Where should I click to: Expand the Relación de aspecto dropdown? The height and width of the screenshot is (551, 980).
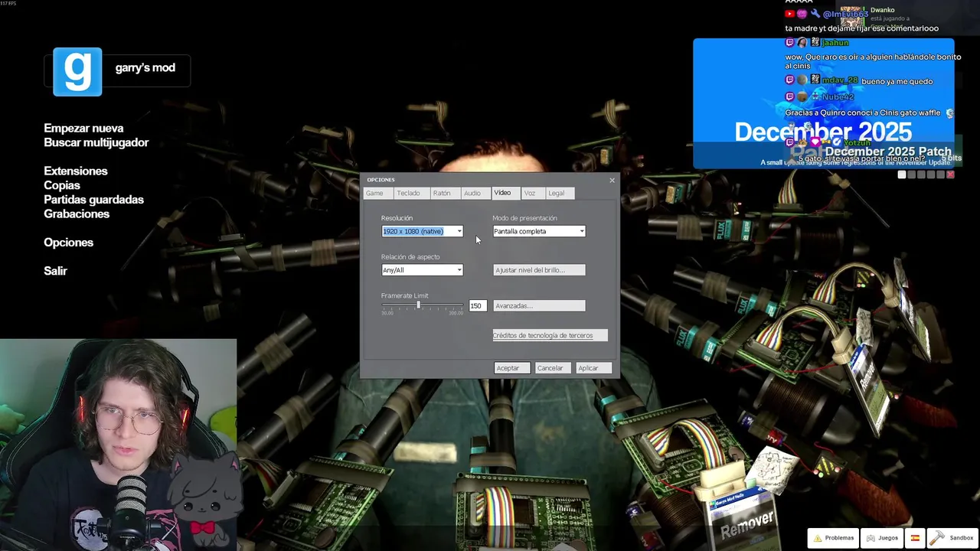422,270
